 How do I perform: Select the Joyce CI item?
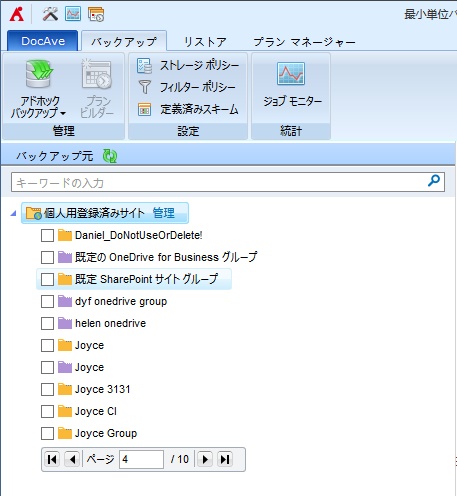[96, 411]
